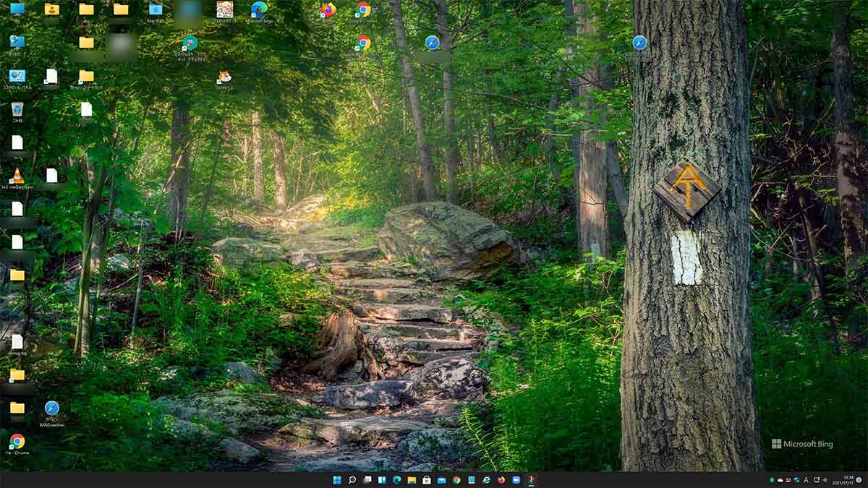
Task: Launch Microsoft Edge from the taskbar
Action: point(397,480)
